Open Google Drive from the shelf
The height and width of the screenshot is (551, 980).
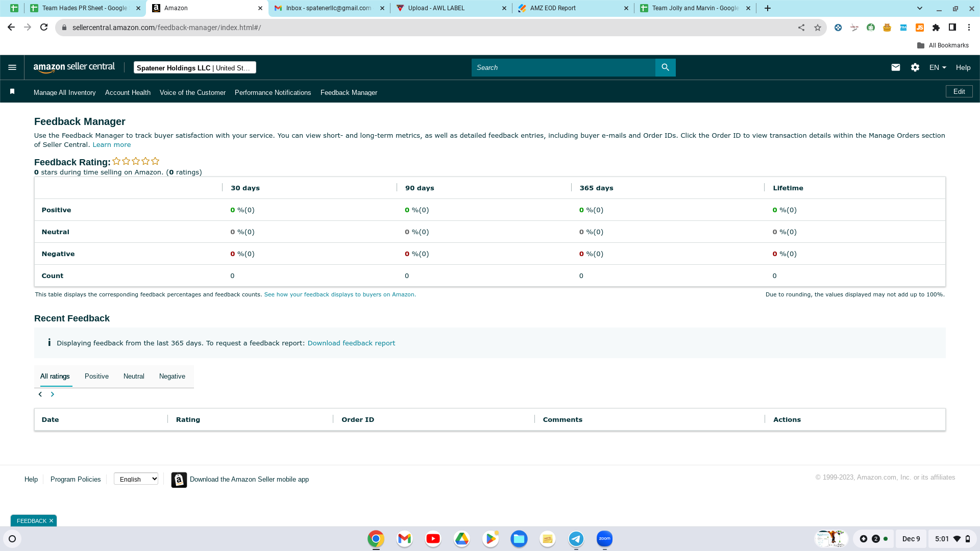click(461, 539)
